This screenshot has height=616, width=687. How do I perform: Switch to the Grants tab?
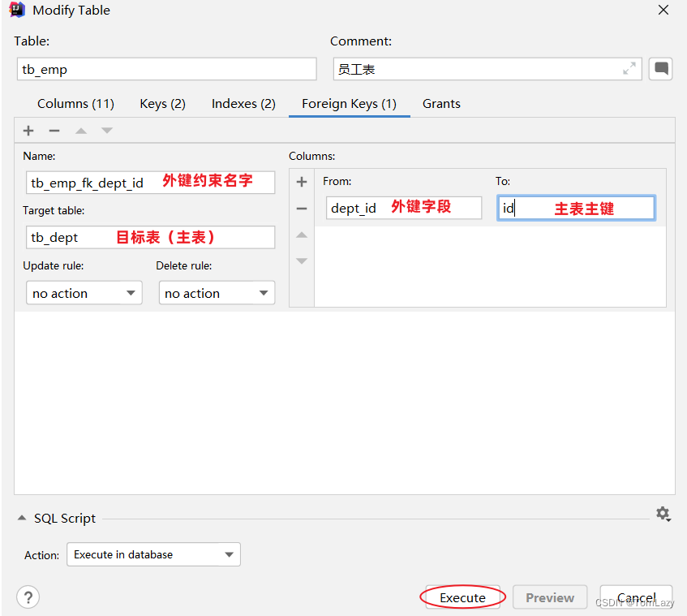441,104
